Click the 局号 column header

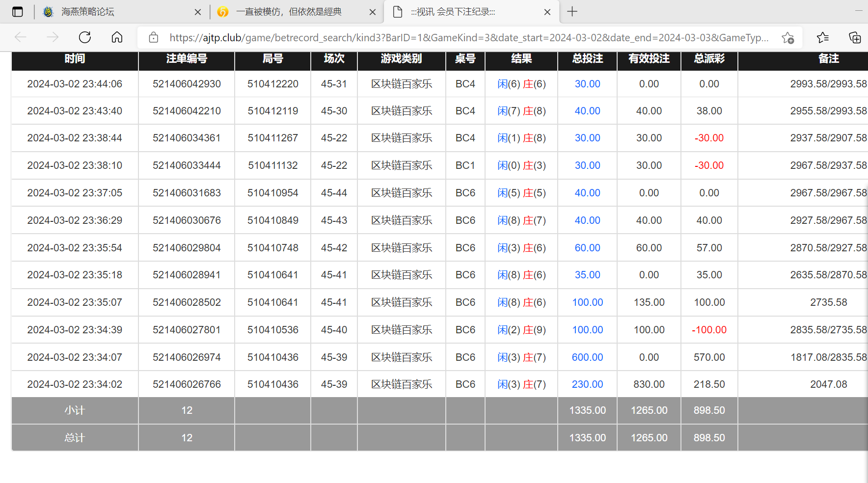coord(272,58)
